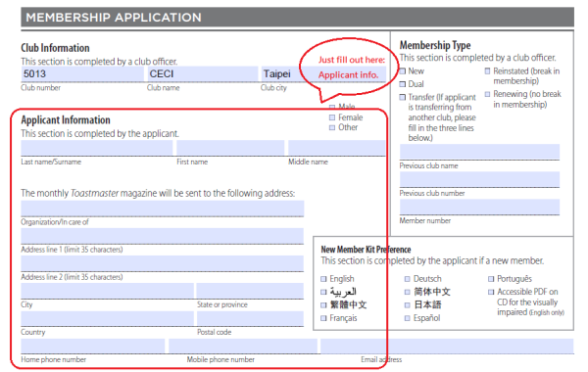
Task: Select Español kit preference checkbox
Action: pos(408,318)
